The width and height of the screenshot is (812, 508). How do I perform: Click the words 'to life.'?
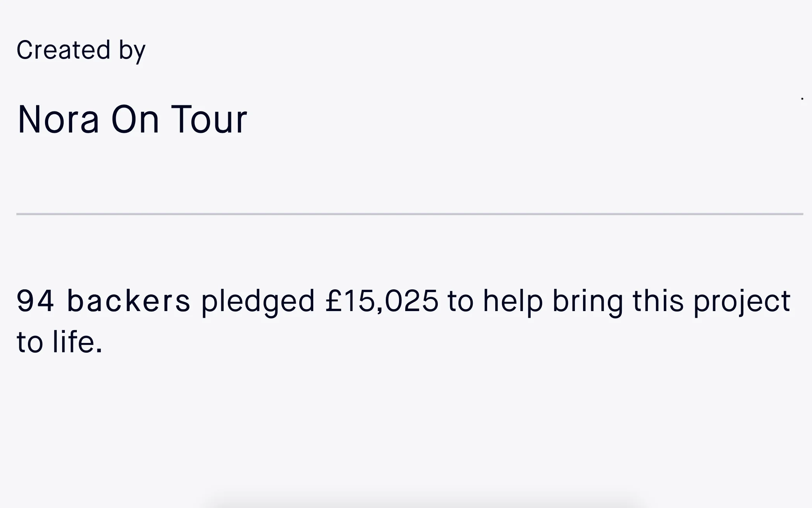[59, 342]
